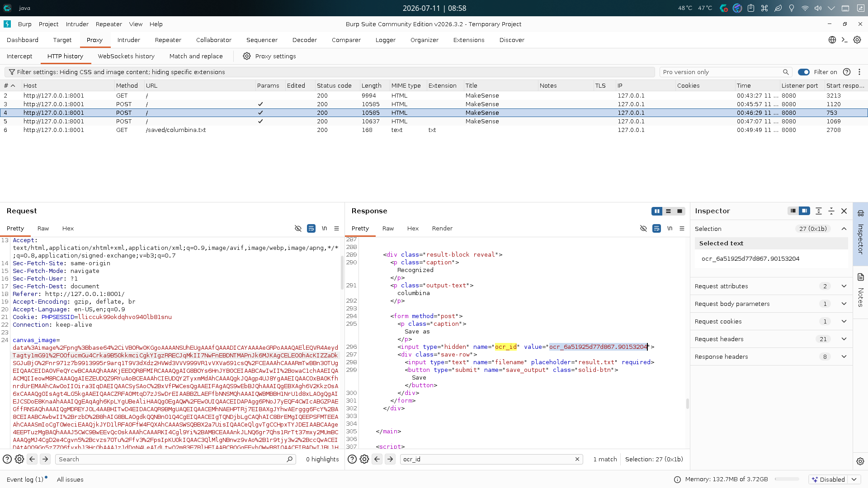The width and height of the screenshot is (868, 488).
Task: Turn off the Filter on toggle
Action: click(804, 72)
